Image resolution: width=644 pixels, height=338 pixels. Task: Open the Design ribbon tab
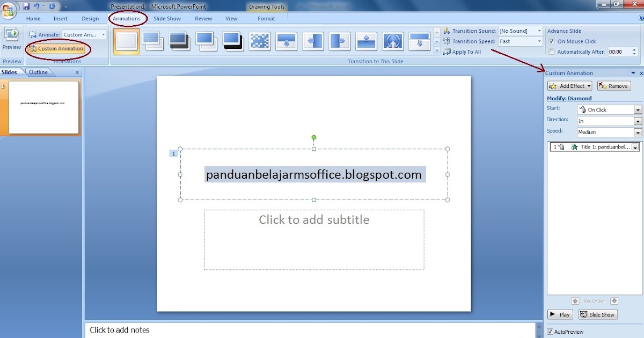[x=90, y=19]
